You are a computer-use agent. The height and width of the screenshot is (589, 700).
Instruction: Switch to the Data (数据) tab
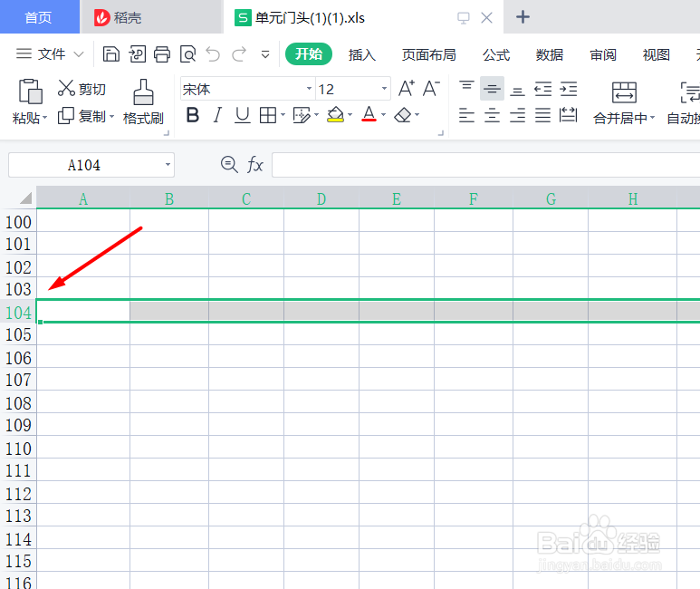click(549, 54)
